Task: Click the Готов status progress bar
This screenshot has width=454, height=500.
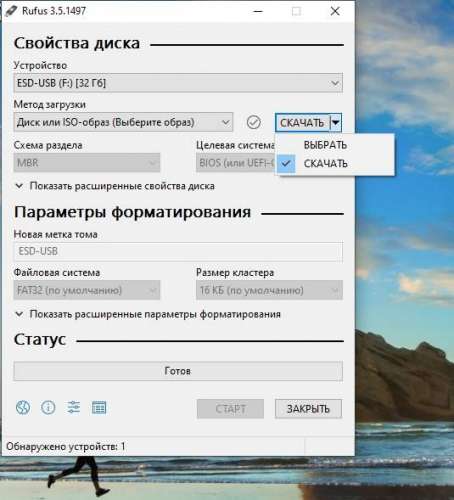Action: coord(178,371)
